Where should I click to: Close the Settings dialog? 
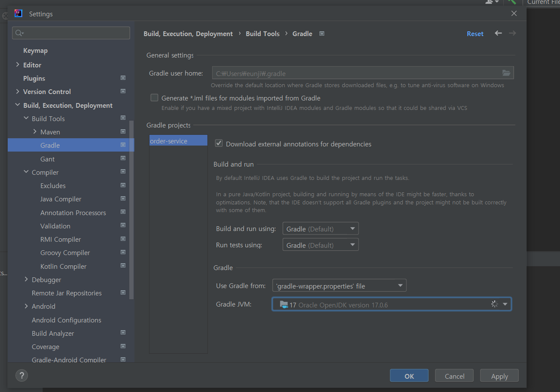point(514,13)
